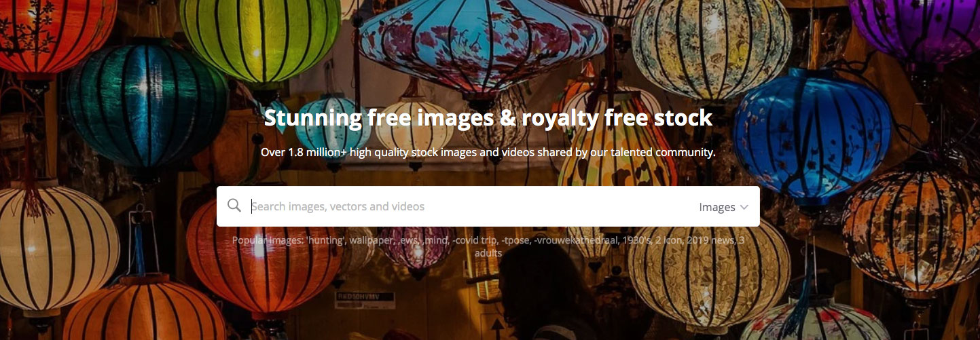Expand the Images chevron arrow
980x340 pixels.
pyautogui.click(x=744, y=207)
